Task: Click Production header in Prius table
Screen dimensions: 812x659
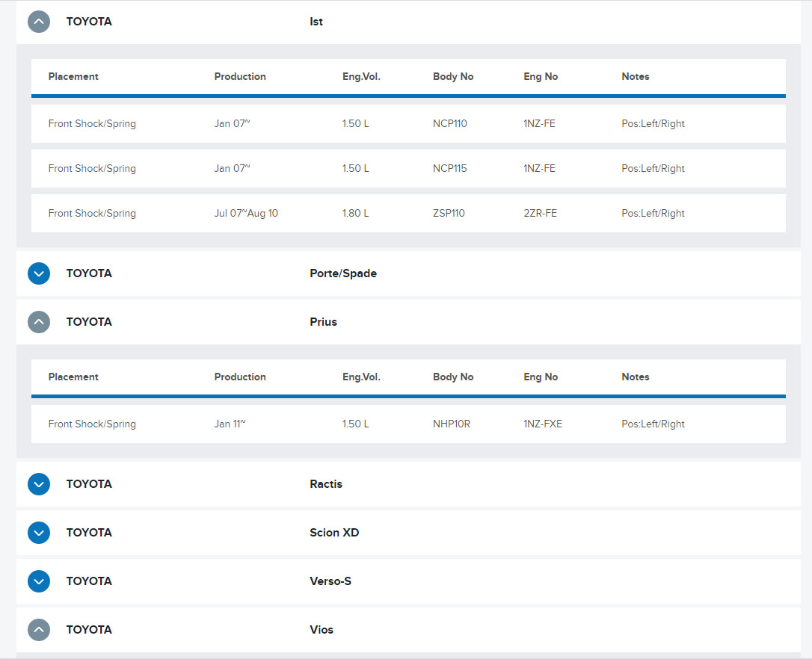Action: (x=240, y=377)
